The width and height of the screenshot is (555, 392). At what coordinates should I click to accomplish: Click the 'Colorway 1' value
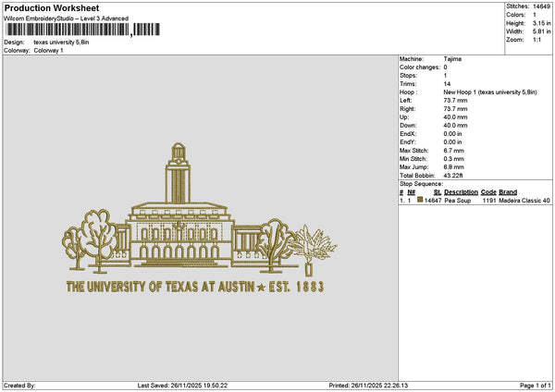tap(48, 51)
